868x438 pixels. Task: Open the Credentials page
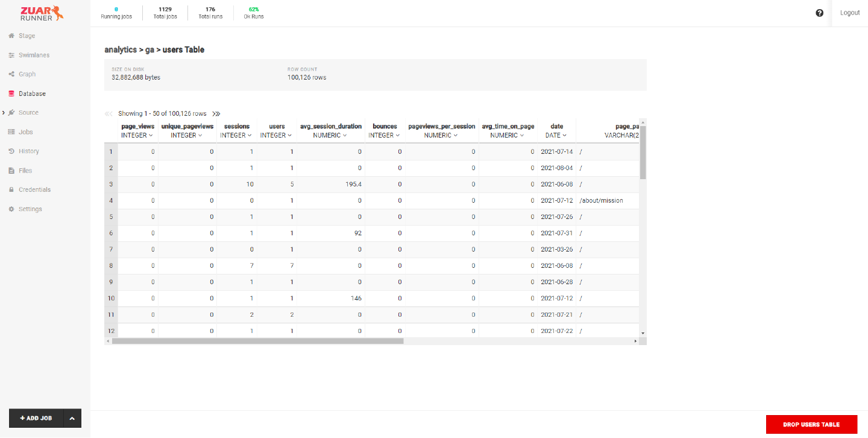(34, 189)
